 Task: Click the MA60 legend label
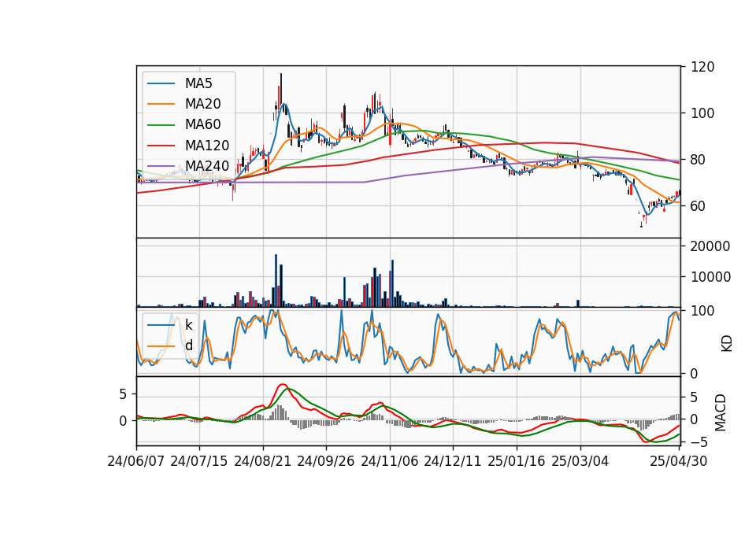click(x=202, y=124)
